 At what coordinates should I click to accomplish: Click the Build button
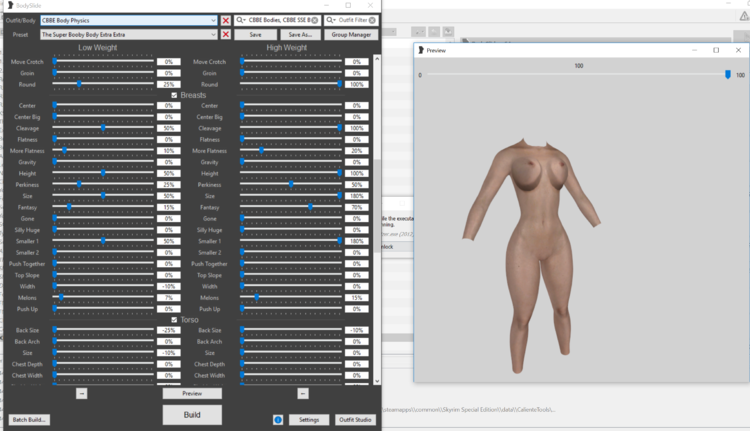tap(192, 415)
